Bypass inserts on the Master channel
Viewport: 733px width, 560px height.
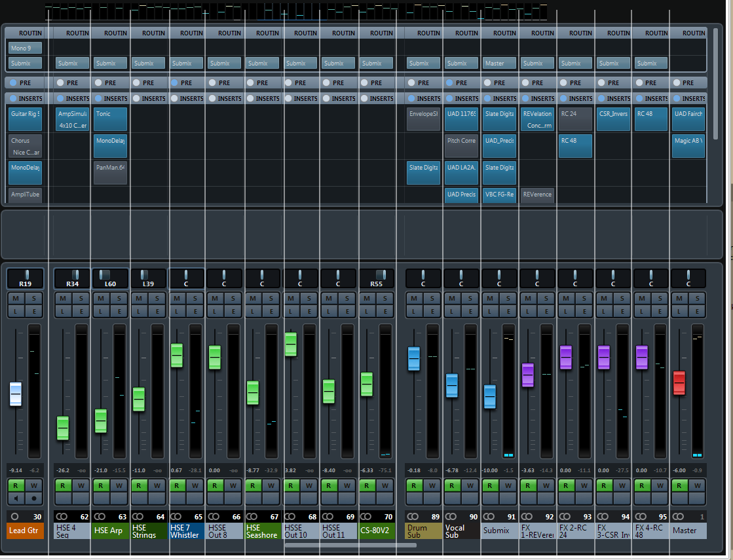coord(677,98)
